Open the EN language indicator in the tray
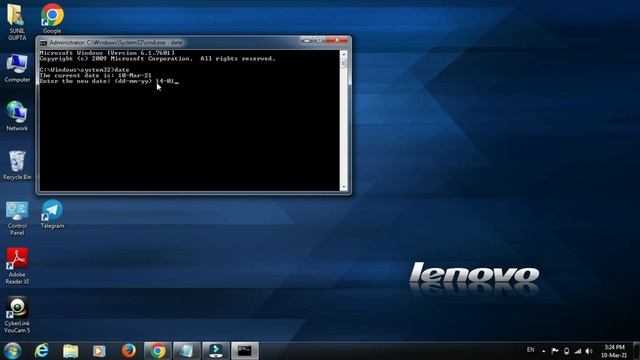The width and height of the screenshot is (640, 360). click(530, 350)
